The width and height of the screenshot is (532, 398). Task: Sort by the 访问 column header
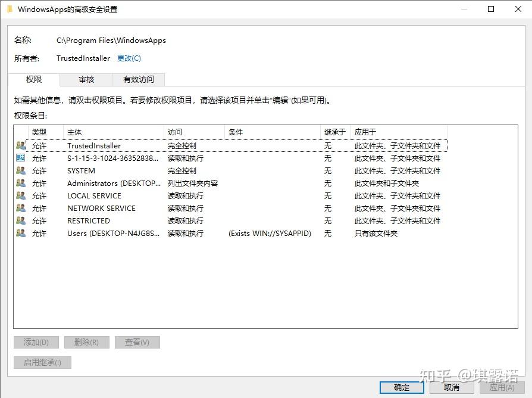pos(195,132)
